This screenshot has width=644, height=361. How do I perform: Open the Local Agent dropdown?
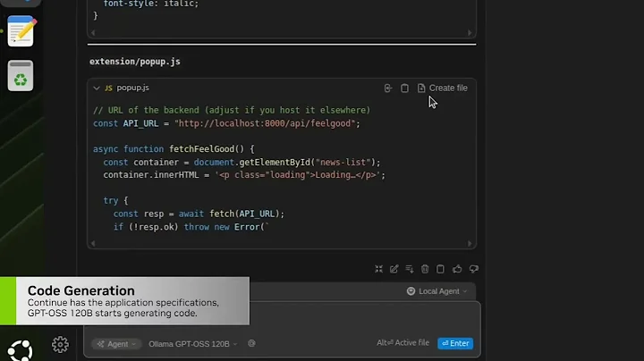click(x=437, y=290)
